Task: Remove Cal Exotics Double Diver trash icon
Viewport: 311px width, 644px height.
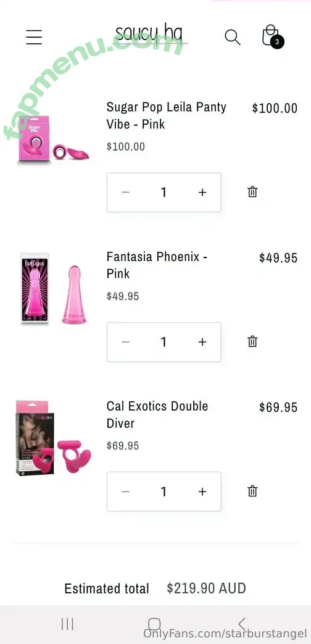Action: coord(252,491)
